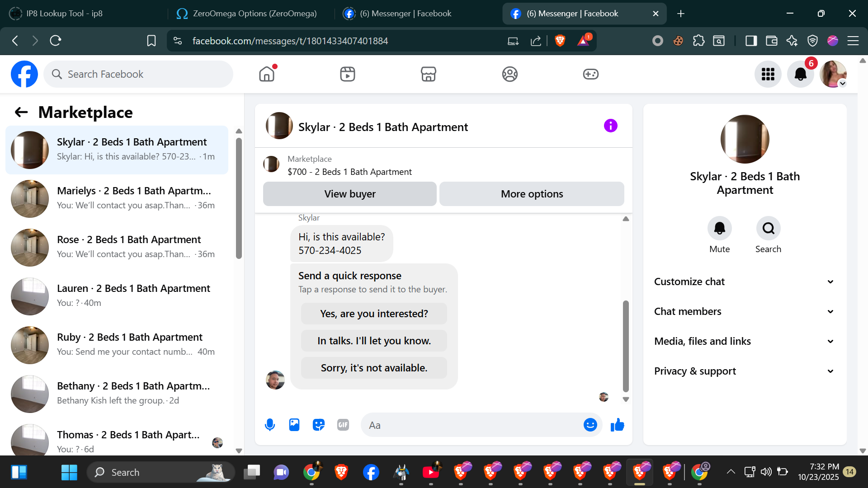Expand Chat members section
Image resolution: width=868 pixels, height=488 pixels.
(x=744, y=311)
